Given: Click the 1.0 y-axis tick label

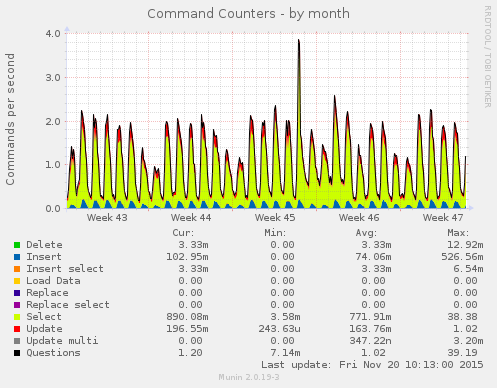Looking at the screenshot, I should point(53,165).
